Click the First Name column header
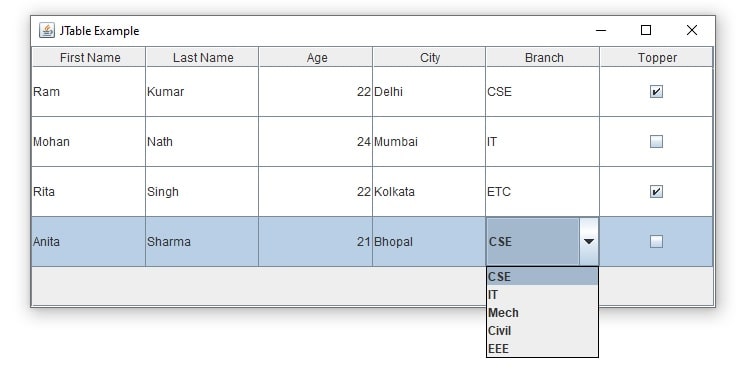Viewport: 747px width, 369px height. (x=89, y=58)
